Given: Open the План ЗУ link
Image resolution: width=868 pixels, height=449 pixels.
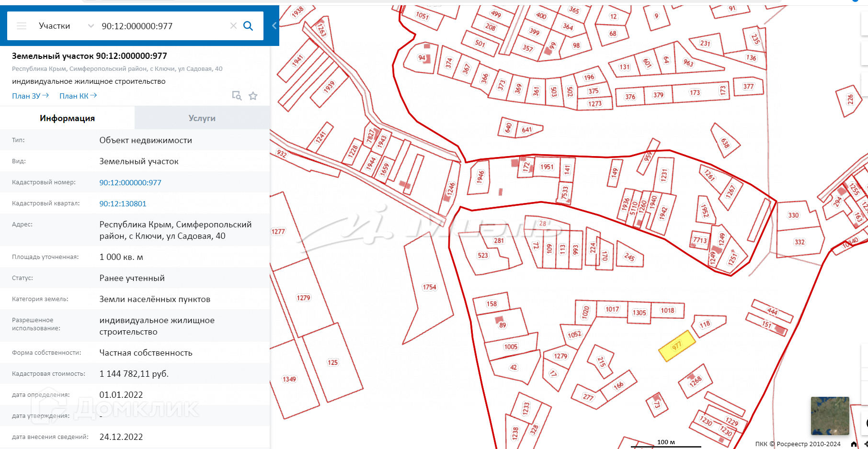Looking at the screenshot, I should [30, 96].
